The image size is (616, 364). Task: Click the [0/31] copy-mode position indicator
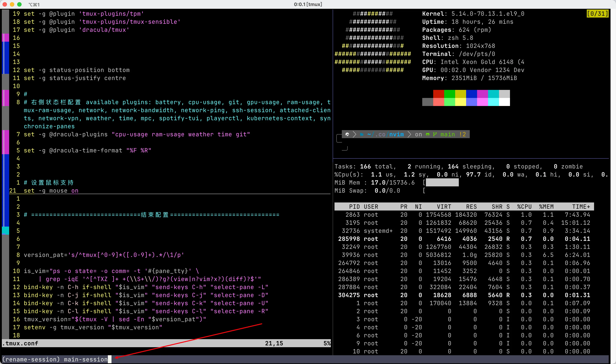598,14
